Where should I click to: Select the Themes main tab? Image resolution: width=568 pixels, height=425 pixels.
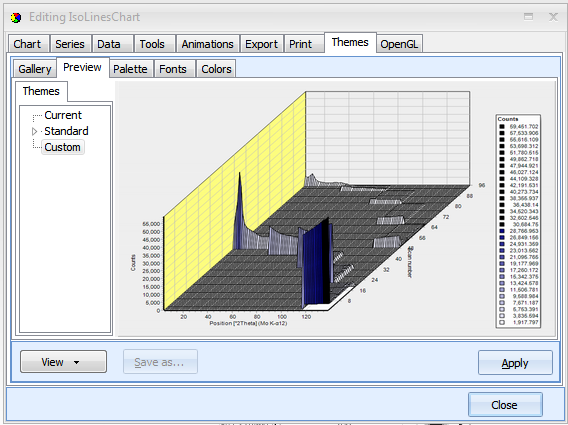(350, 43)
